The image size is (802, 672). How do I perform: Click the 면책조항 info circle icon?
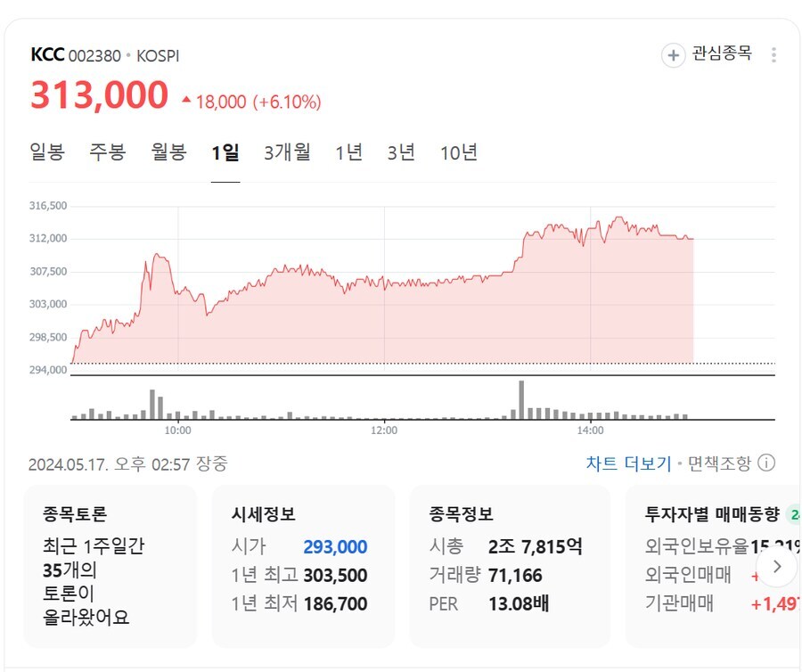766,463
